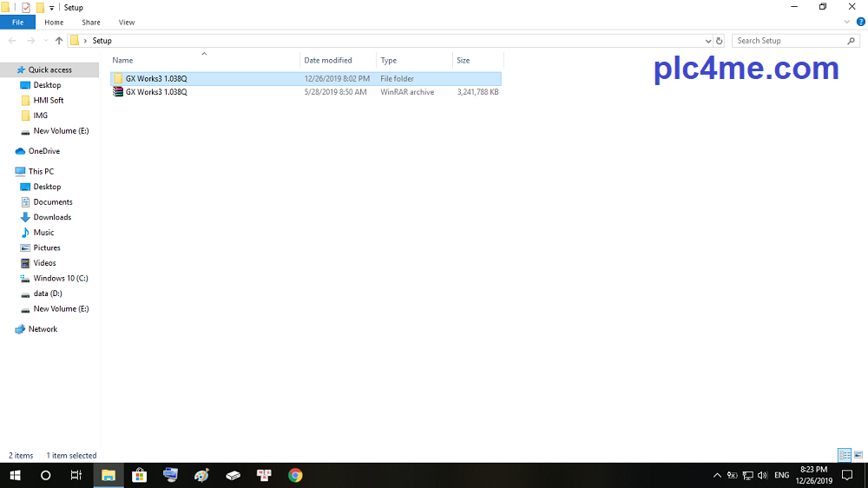The width and height of the screenshot is (868, 488).
Task: Open the Home ribbon tab
Action: pyautogui.click(x=54, y=23)
